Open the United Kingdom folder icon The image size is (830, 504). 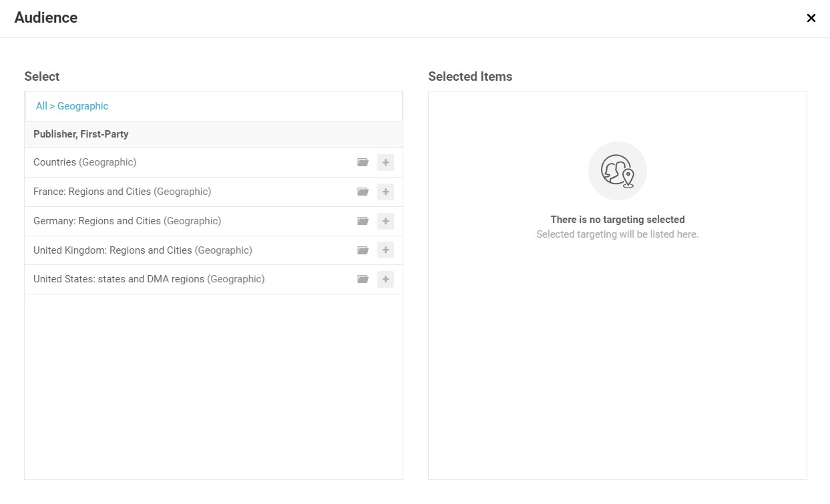pyautogui.click(x=363, y=250)
